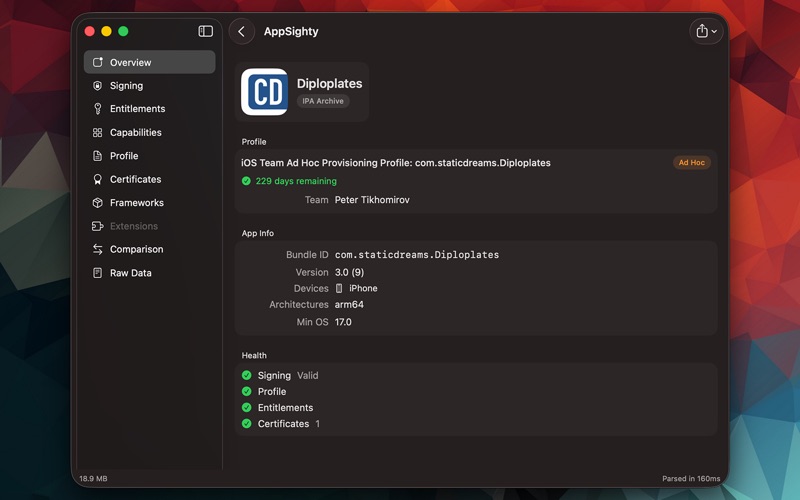The width and height of the screenshot is (800, 500).
Task: Click the green checkmark beside days remaining
Action: (246, 181)
